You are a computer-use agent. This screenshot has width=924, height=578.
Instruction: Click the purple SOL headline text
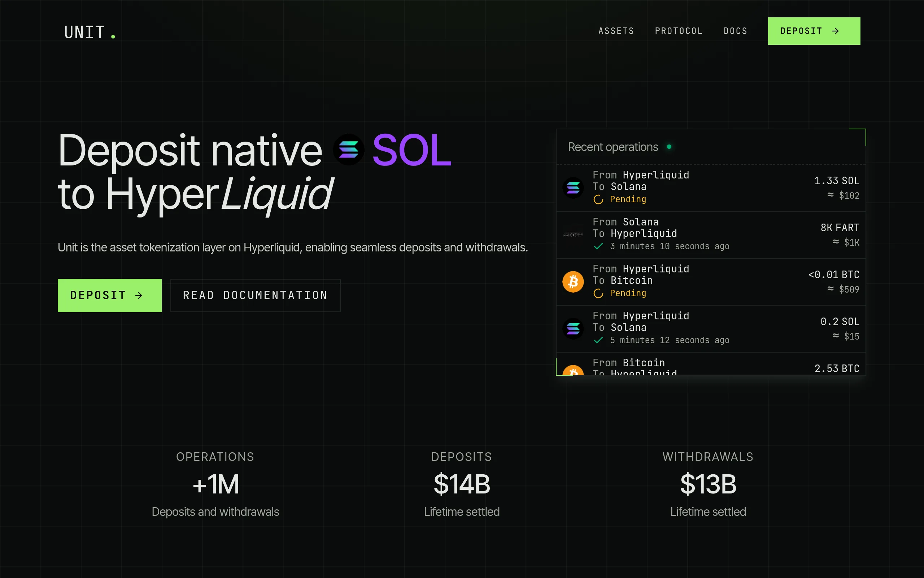(x=411, y=150)
